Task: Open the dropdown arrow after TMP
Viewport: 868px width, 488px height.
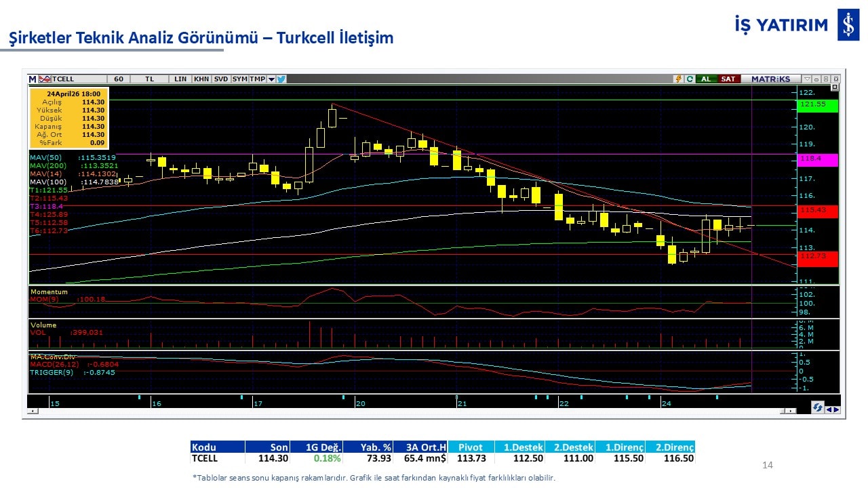Action: point(271,79)
